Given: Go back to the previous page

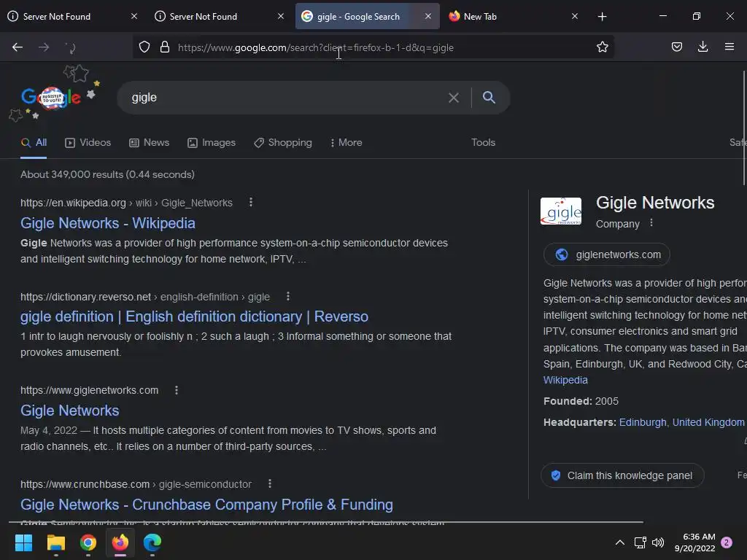Looking at the screenshot, I should 18,47.
